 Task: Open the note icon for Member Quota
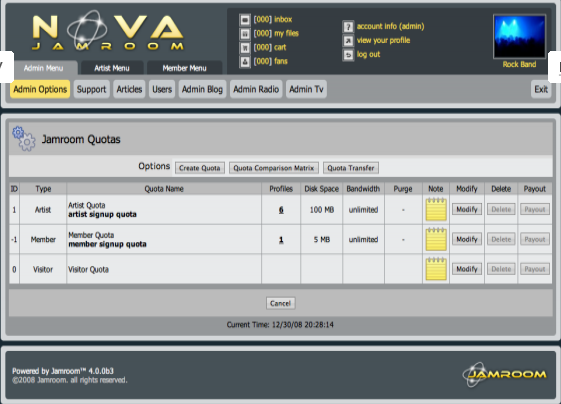(x=436, y=239)
